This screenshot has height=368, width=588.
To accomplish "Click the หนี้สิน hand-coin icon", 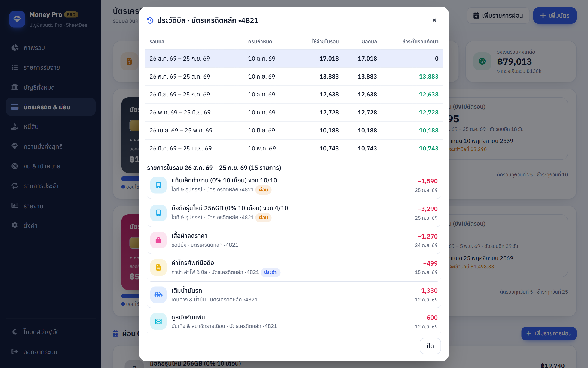I will pos(15,127).
